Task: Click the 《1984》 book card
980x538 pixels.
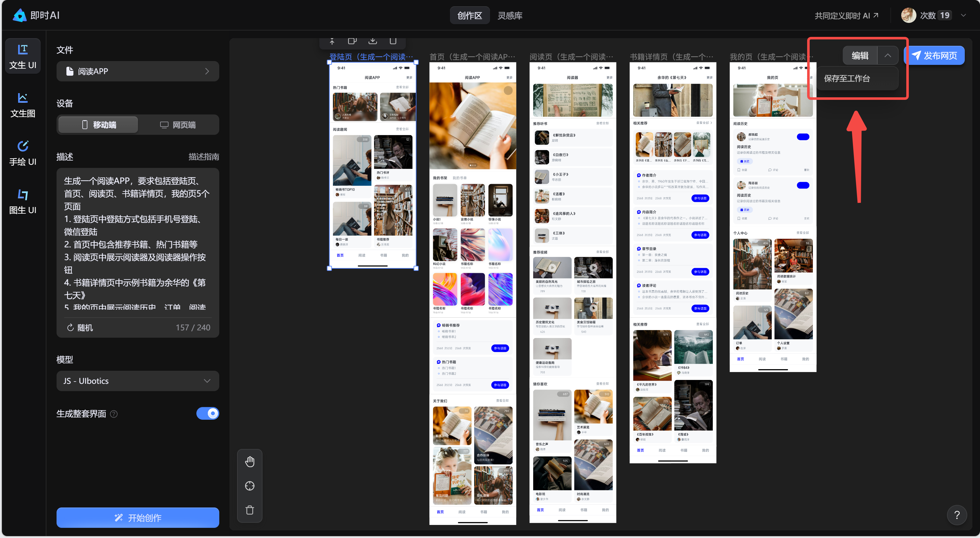Action: [x=693, y=353]
